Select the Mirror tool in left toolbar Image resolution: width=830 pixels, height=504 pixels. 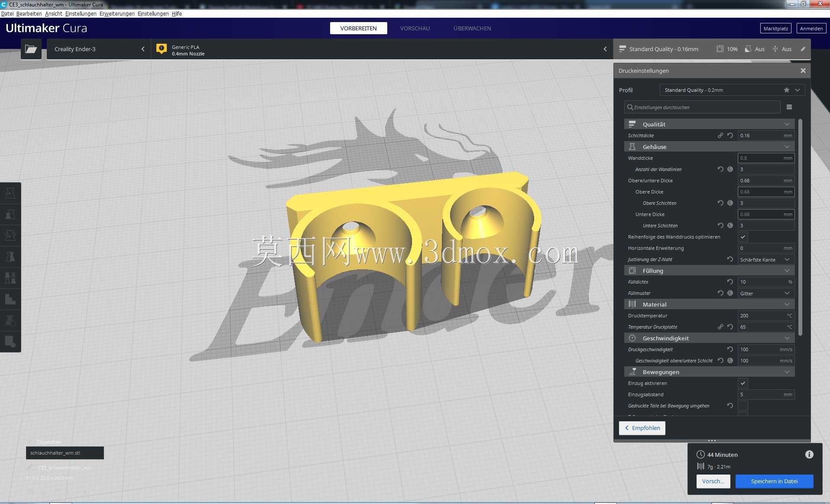pyautogui.click(x=10, y=257)
